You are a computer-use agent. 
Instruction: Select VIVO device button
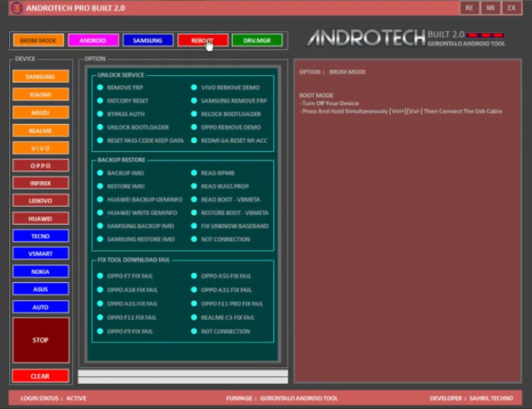(40, 148)
